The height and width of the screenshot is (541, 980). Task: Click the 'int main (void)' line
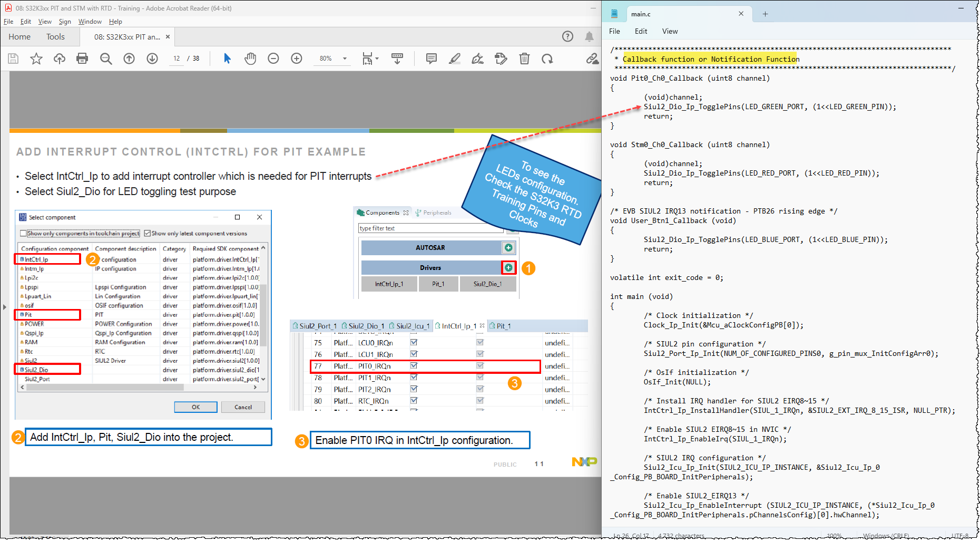tap(641, 296)
